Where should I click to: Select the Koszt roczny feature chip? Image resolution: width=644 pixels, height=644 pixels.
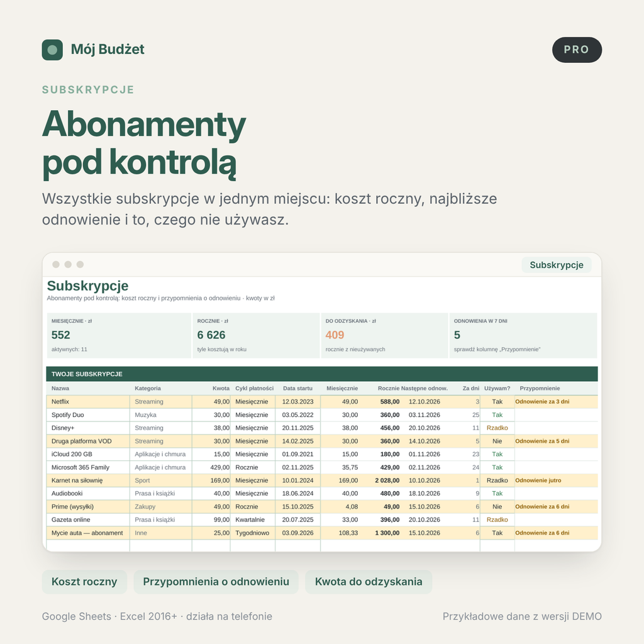pyautogui.click(x=84, y=582)
